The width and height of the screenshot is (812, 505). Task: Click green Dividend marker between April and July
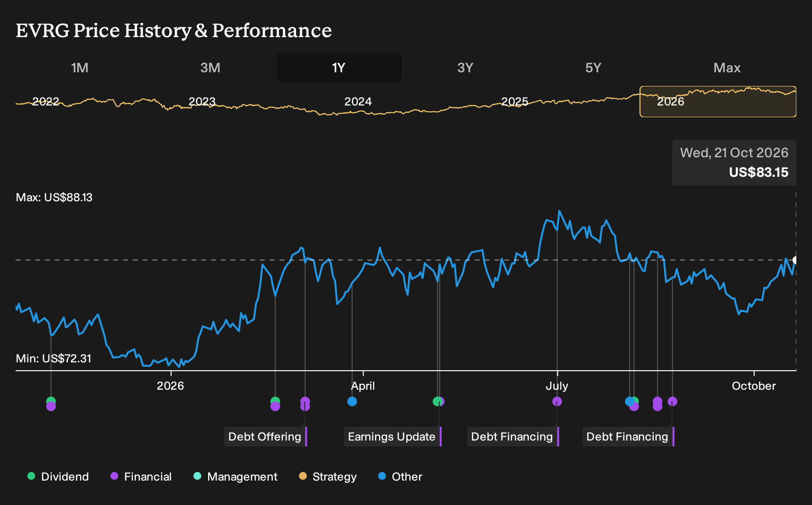(x=436, y=401)
